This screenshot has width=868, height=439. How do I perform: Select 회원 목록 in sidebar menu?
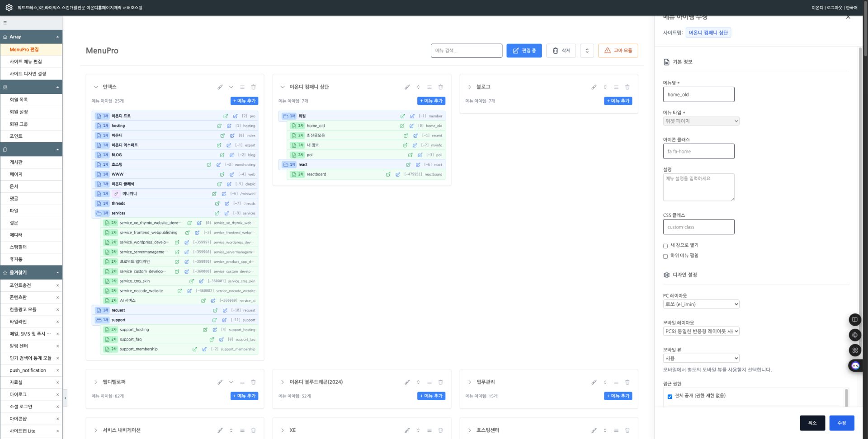[x=19, y=100]
